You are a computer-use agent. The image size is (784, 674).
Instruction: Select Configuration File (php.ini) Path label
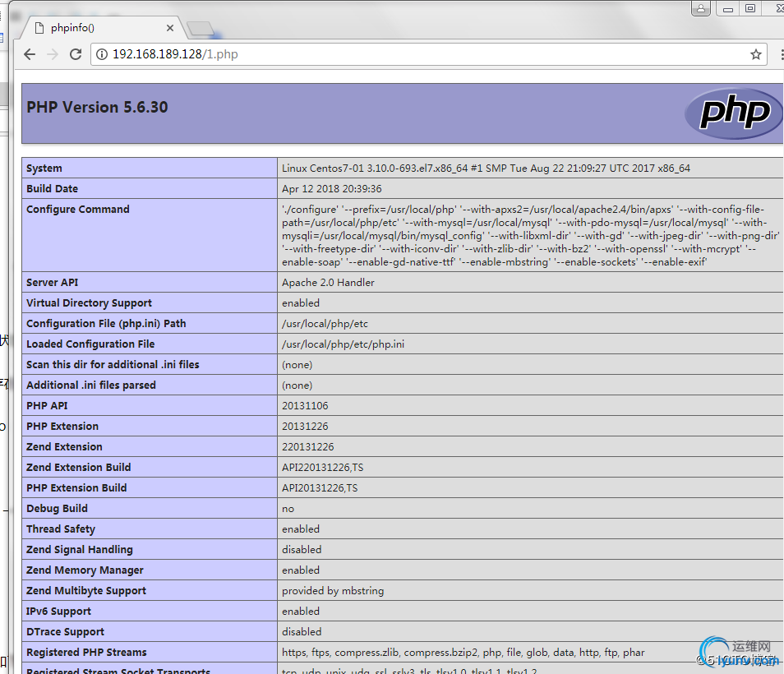106,324
